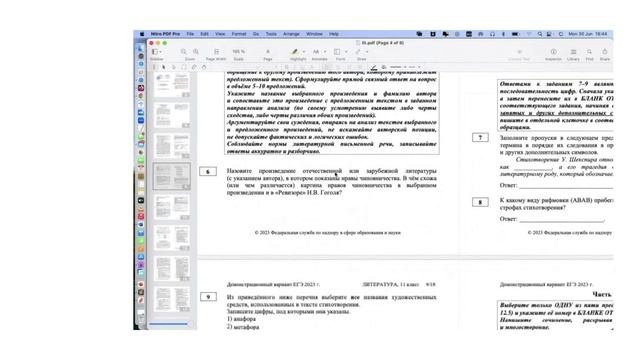Open the File menu

(x=190, y=34)
